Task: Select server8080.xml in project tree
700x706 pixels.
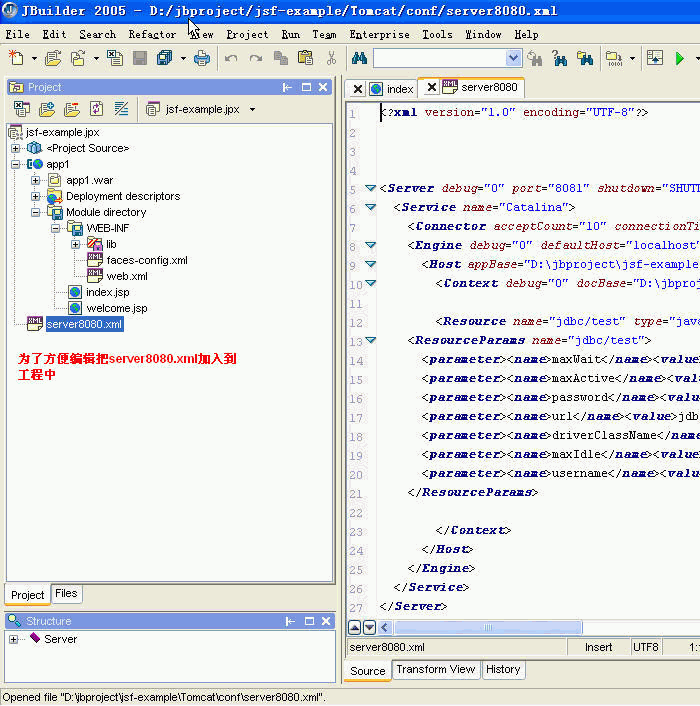Action: tap(84, 324)
